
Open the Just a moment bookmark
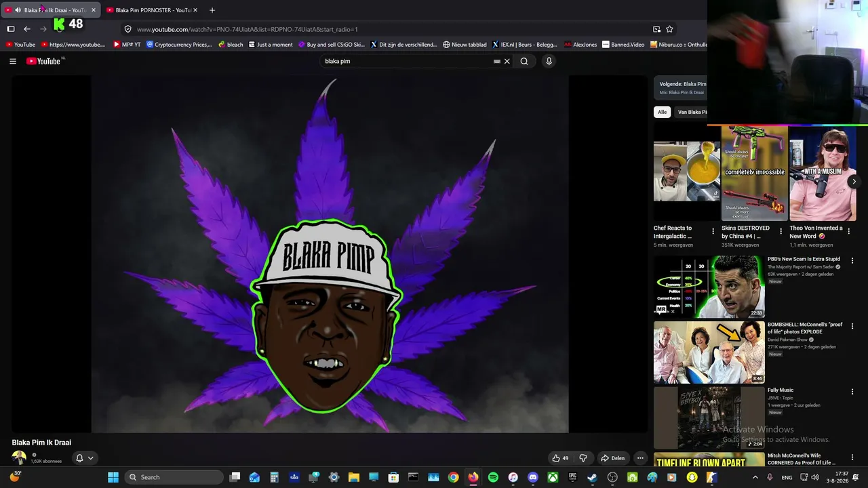click(x=271, y=45)
